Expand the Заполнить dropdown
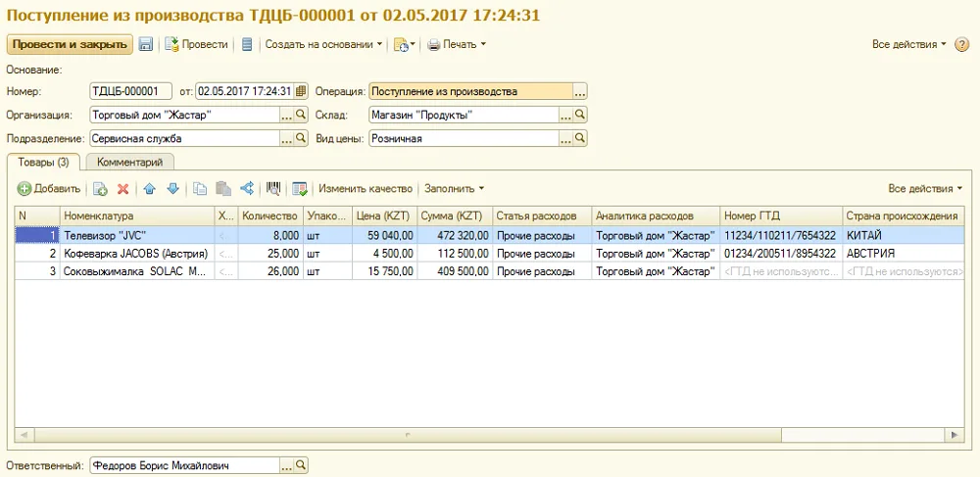This screenshot has height=477, width=980. (x=455, y=189)
